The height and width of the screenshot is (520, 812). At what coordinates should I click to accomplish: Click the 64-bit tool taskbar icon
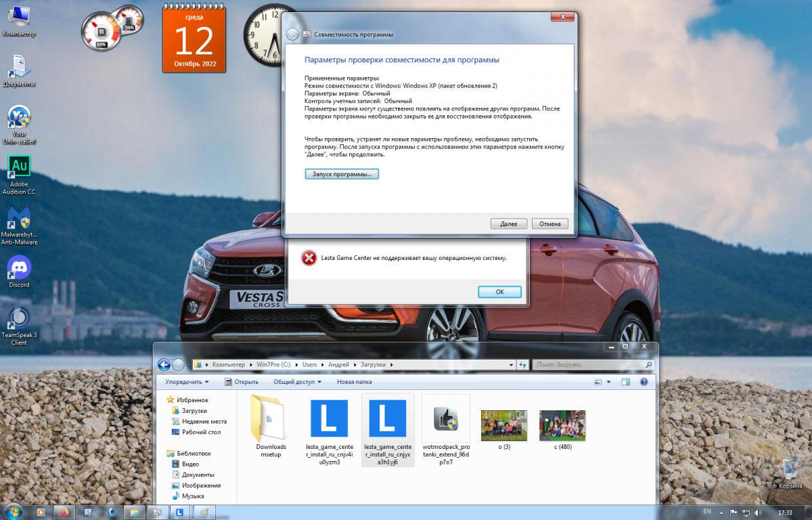click(88, 512)
